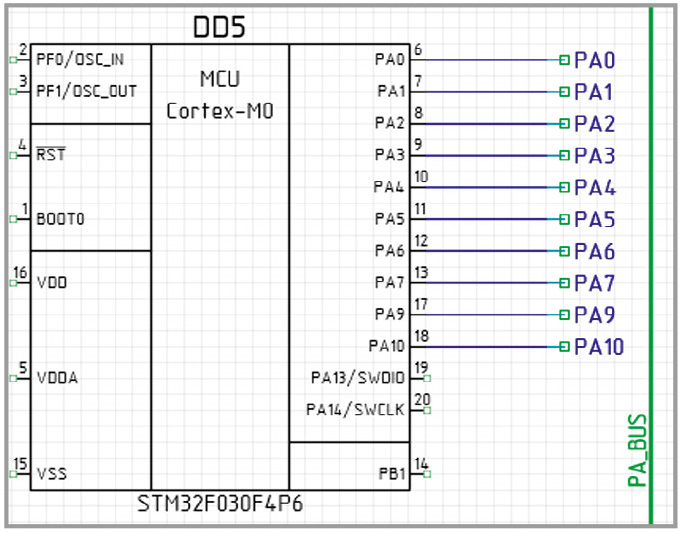
Task: Click the green connection square left of blue PA1
Action: click(x=564, y=92)
